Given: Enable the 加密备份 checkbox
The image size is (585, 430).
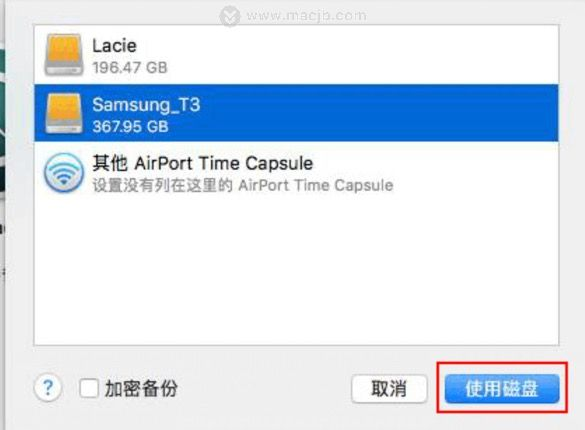Looking at the screenshot, I should [89, 388].
